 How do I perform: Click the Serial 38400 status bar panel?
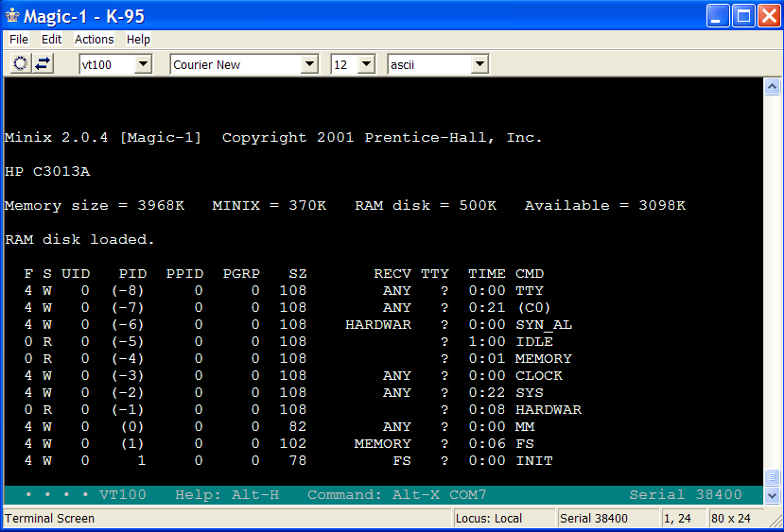606,519
